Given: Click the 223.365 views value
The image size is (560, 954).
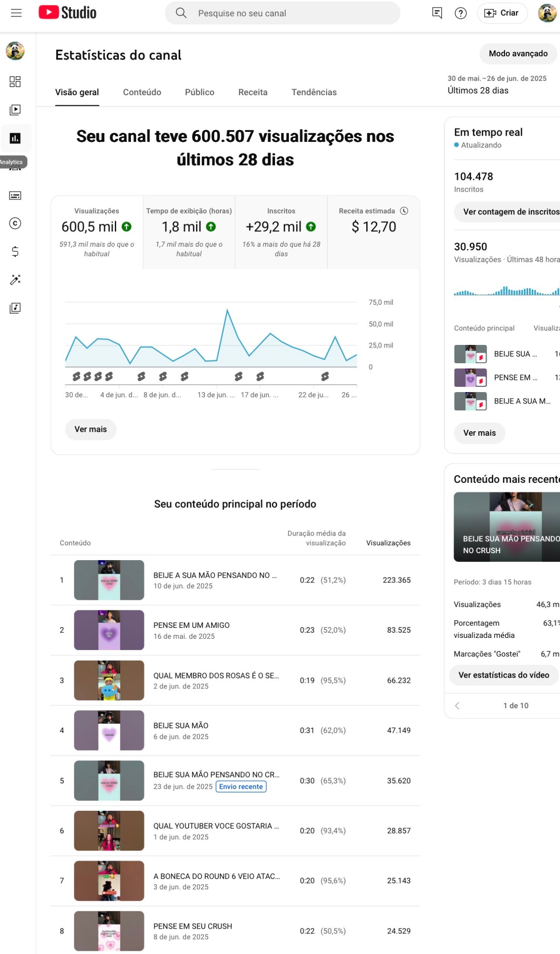Looking at the screenshot, I should (396, 580).
